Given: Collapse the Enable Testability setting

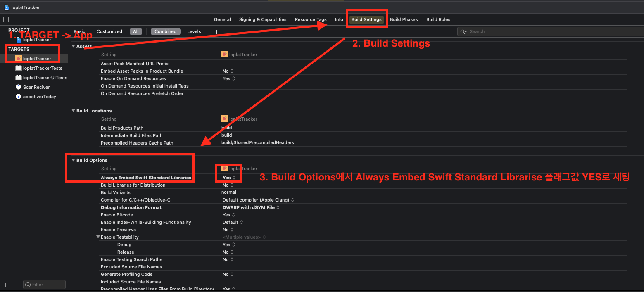Looking at the screenshot, I should 98,237.
